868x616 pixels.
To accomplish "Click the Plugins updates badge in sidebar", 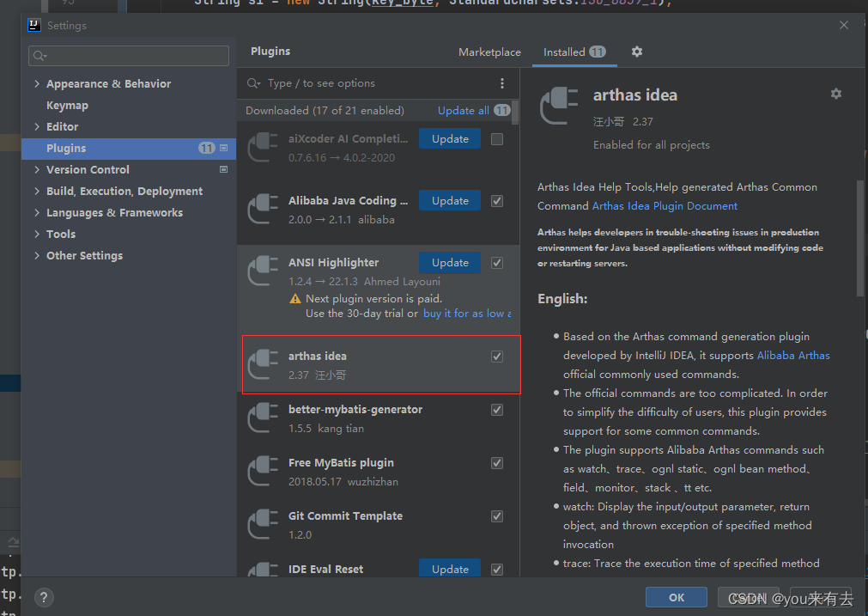I will coord(206,148).
